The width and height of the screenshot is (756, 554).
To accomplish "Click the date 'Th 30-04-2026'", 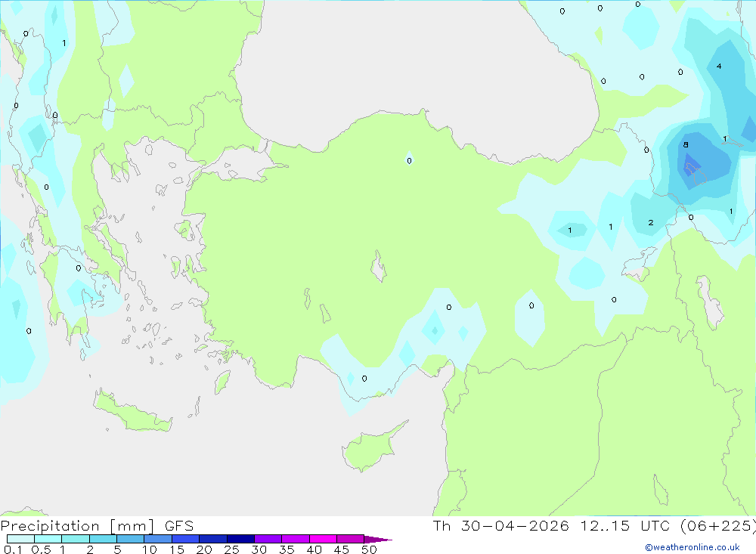I will pos(500,526).
